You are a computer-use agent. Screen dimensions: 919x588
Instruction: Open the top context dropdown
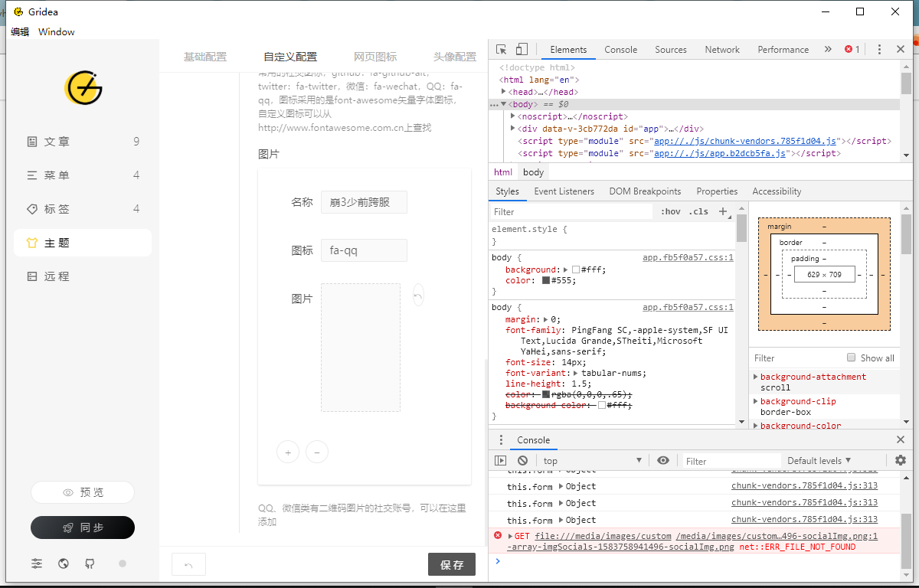[592, 460]
